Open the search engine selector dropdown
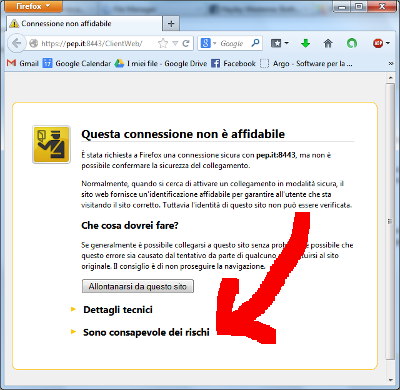 pos(208,43)
